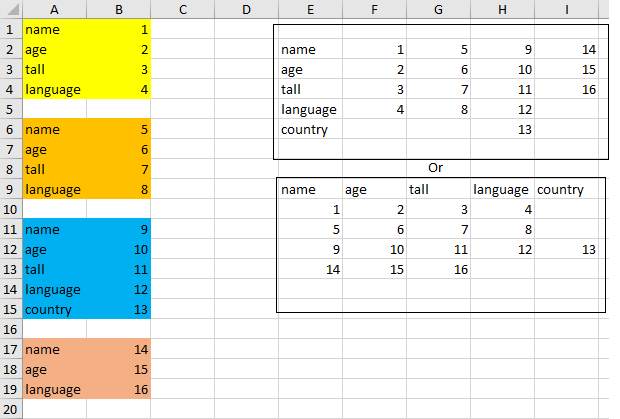Viewport: 620px width, 419px height.
Task: Click row header 16
Action: pos(10,330)
